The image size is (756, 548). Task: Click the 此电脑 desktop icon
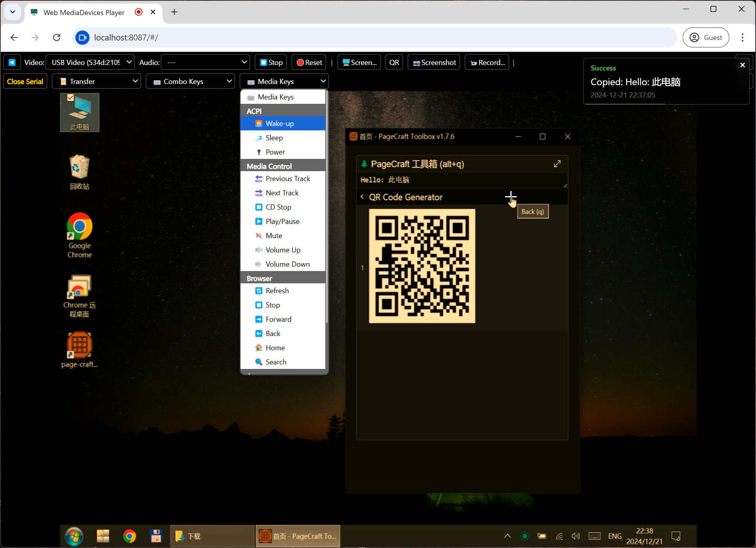coord(80,113)
